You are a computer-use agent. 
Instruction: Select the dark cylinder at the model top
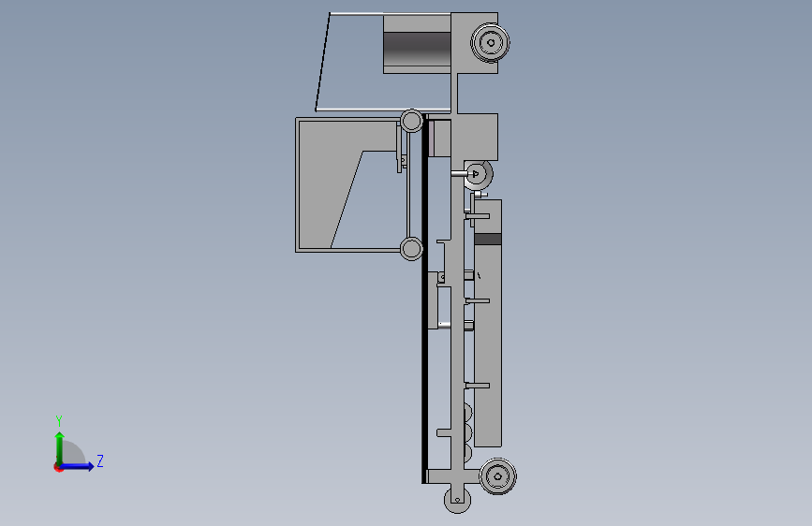pyautogui.click(x=417, y=49)
